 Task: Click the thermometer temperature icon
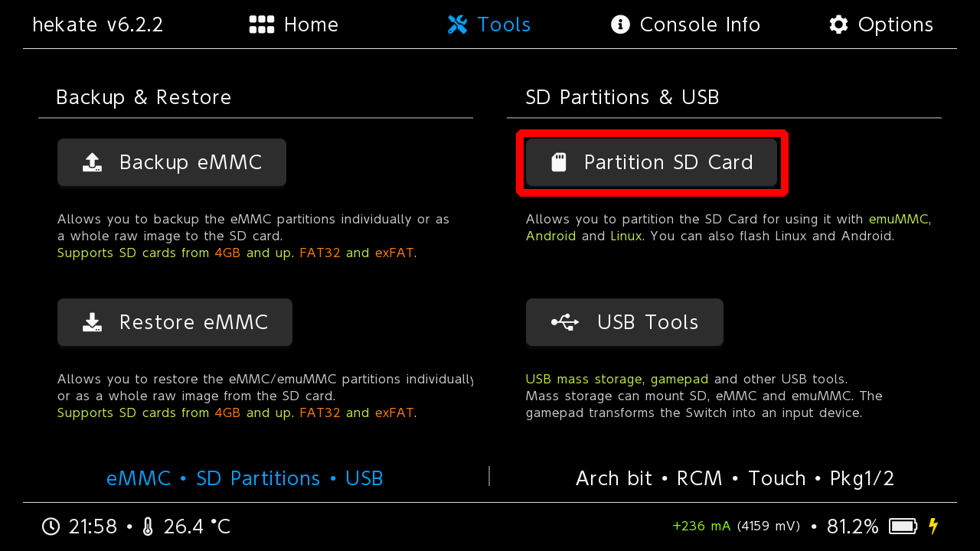[148, 527]
